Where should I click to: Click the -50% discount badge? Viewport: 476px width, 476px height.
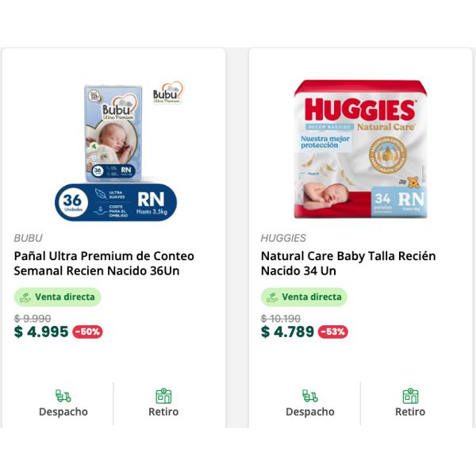coord(87,332)
